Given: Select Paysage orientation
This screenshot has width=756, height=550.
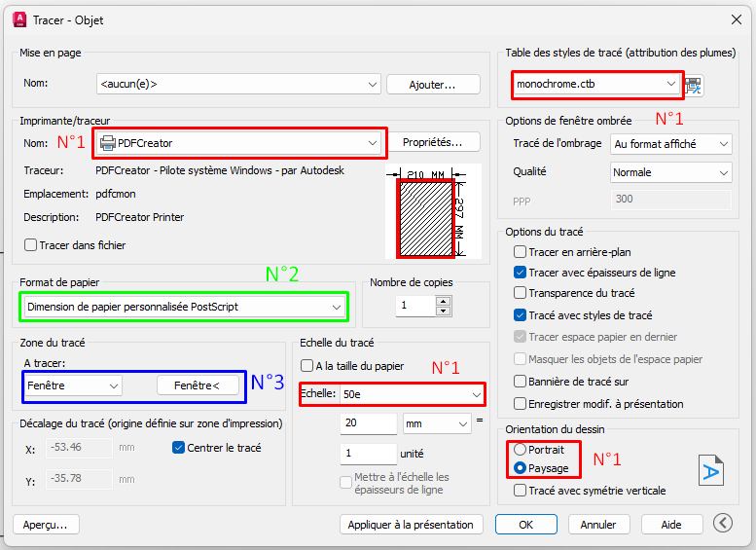Looking at the screenshot, I should [520, 468].
